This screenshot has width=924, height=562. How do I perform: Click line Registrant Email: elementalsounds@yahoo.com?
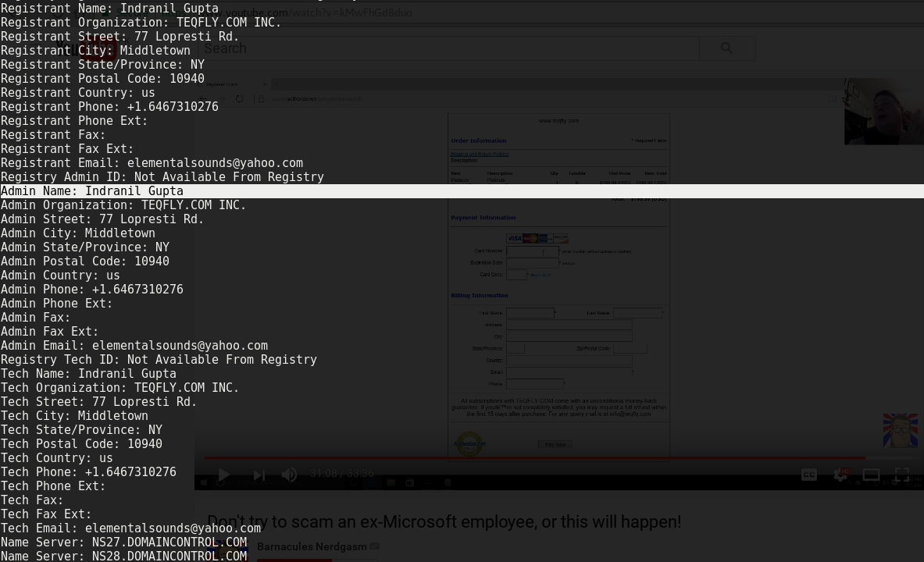click(152, 163)
